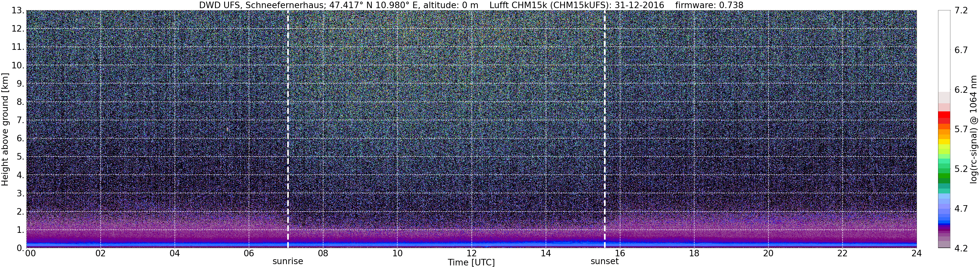Click the colorbar tick label '4.2'
The height and width of the screenshot is (269, 980).
(961, 248)
